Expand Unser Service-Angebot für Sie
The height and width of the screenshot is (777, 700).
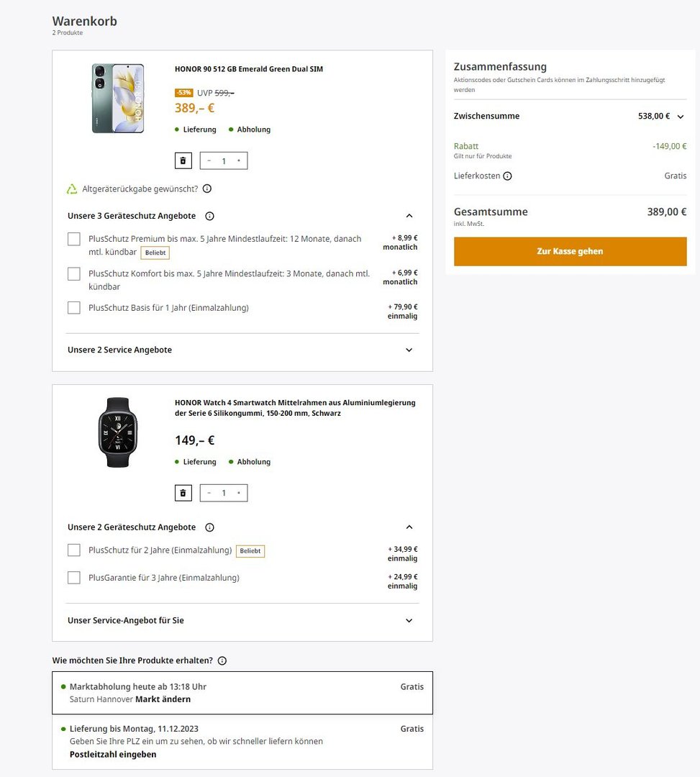(x=409, y=621)
